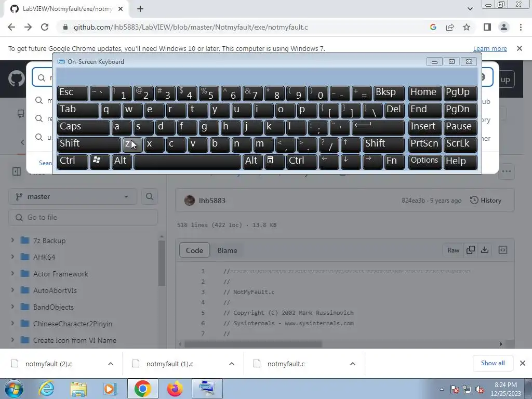Click the space bar on keyboard
The image size is (532, 399).
187,162
